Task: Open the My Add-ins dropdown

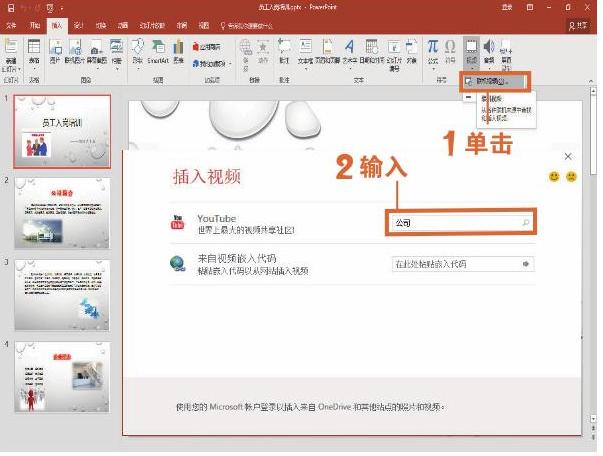Action: click(212, 63)
